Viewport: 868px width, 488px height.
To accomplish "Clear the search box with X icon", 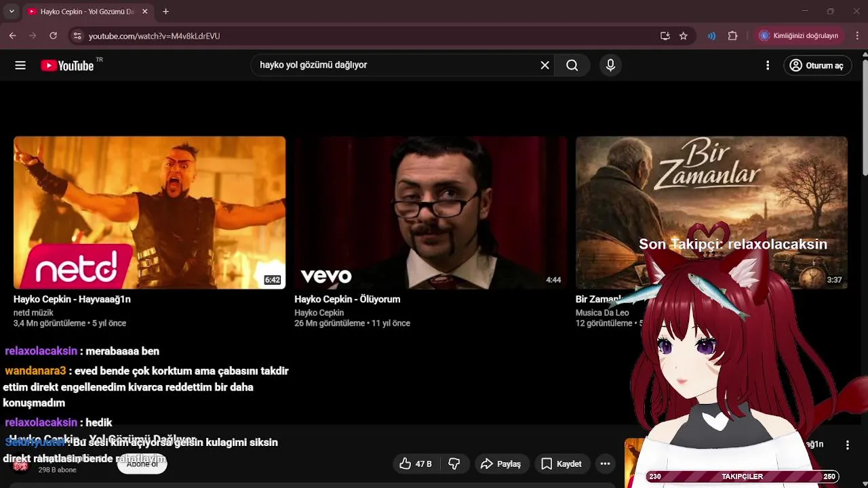I will tap(545, 65).
